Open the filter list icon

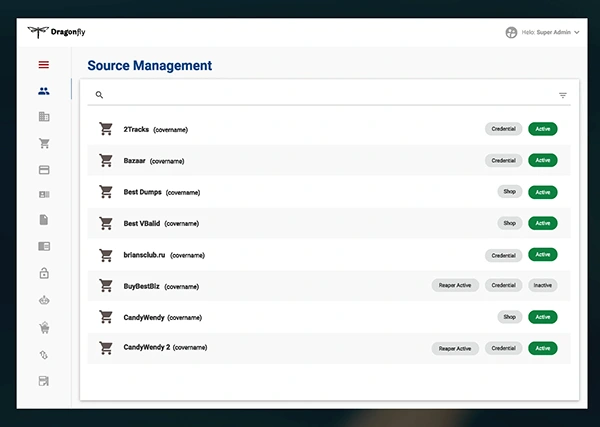point(562,95)
